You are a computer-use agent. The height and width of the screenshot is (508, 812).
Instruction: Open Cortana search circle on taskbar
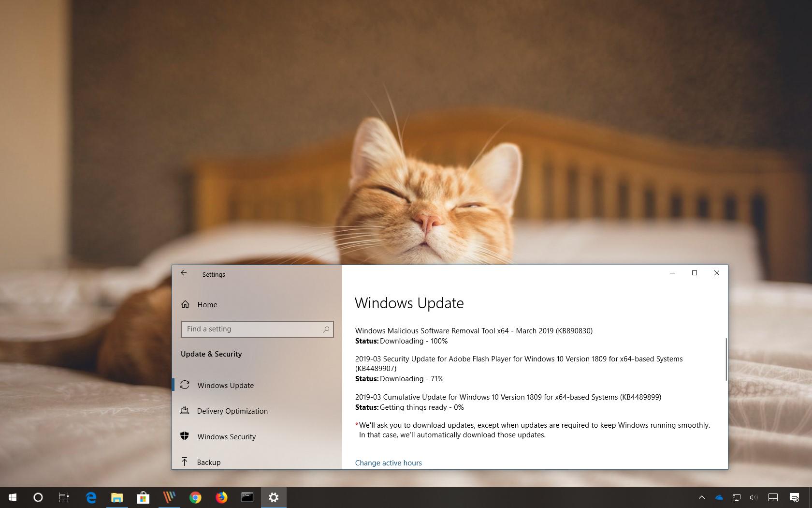(38, 497)
